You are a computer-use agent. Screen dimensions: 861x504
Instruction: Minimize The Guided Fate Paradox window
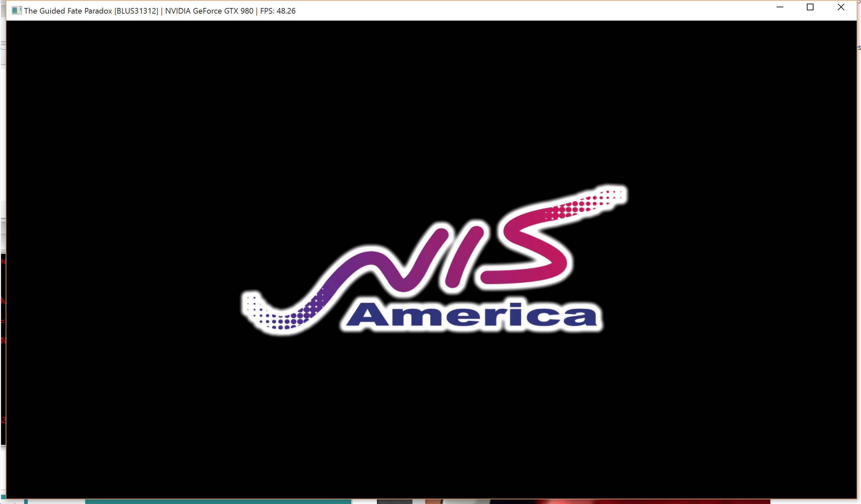click(780, 7)
